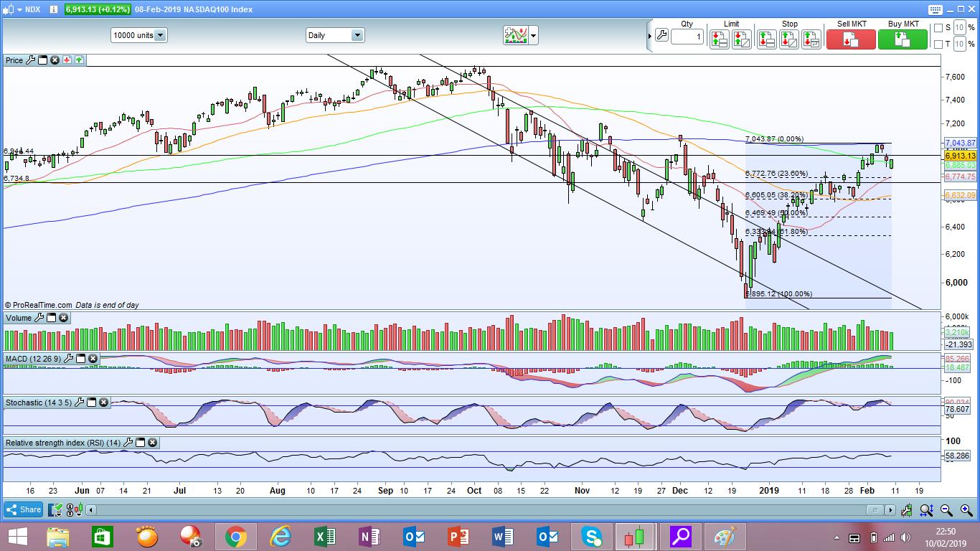Click the zoom reset magnifier icon
Image resolution: width=980 pixels, height=551 pixels.
coord(927,510)
